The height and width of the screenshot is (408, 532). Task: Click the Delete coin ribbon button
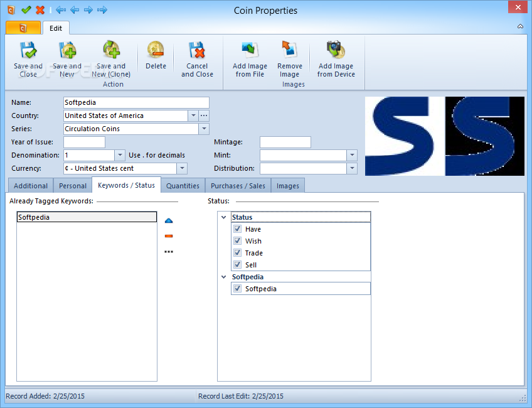tap(156, 55)
